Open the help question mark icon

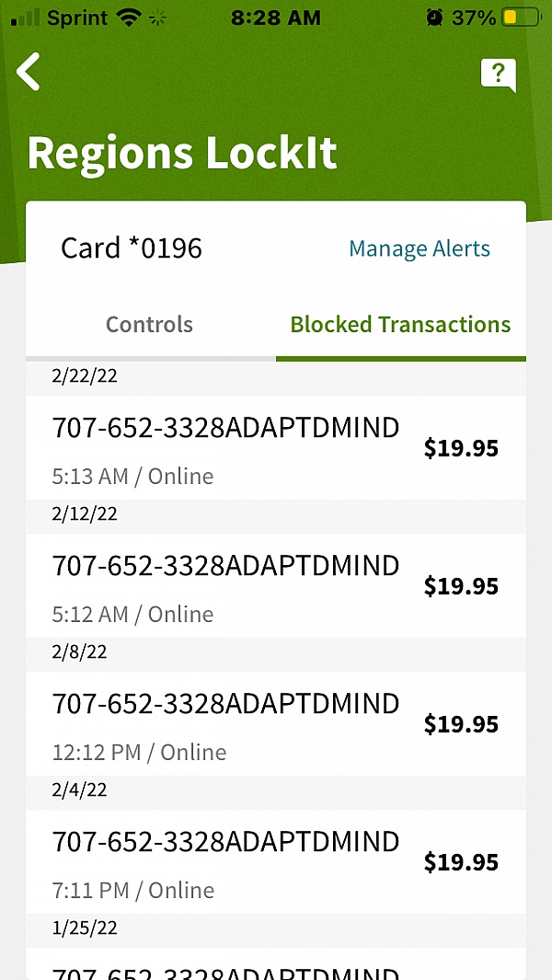pyautogui.click(x=498, y=75)
